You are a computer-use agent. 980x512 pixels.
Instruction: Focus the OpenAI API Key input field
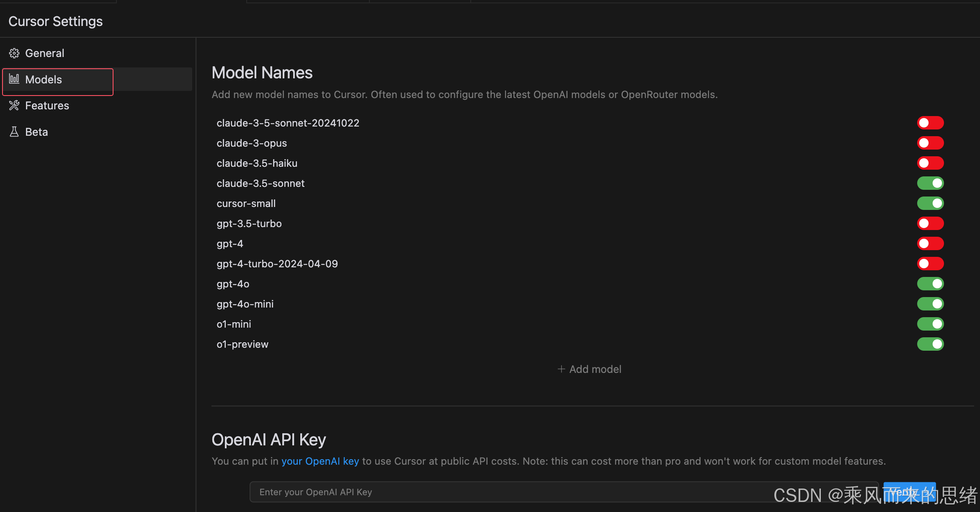click(x=564, y=492)
